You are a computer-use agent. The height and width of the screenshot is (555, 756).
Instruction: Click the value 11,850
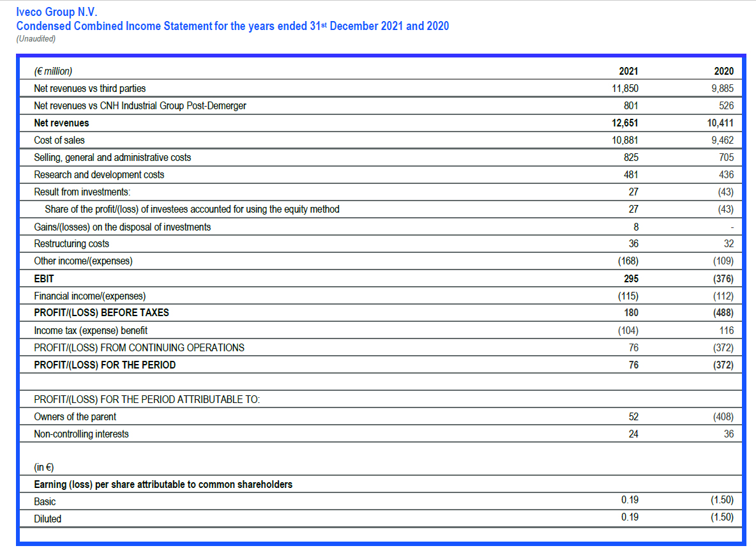(x=625, y=88)
